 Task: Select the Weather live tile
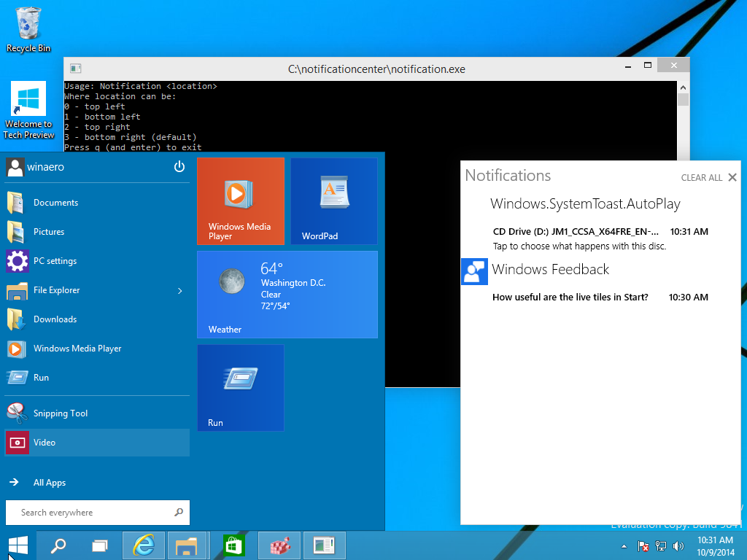(x=287, y=295)
